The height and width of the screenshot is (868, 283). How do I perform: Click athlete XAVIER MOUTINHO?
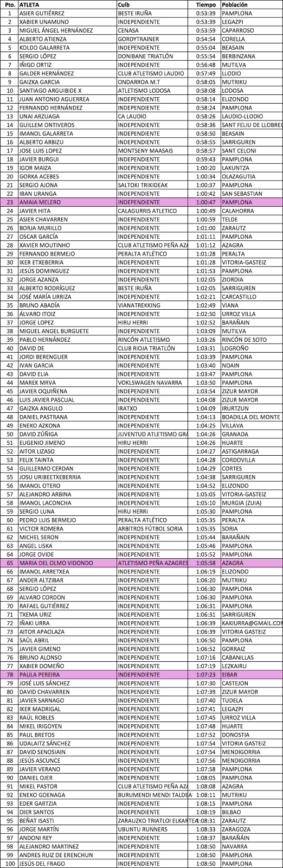tap(44, 245)
